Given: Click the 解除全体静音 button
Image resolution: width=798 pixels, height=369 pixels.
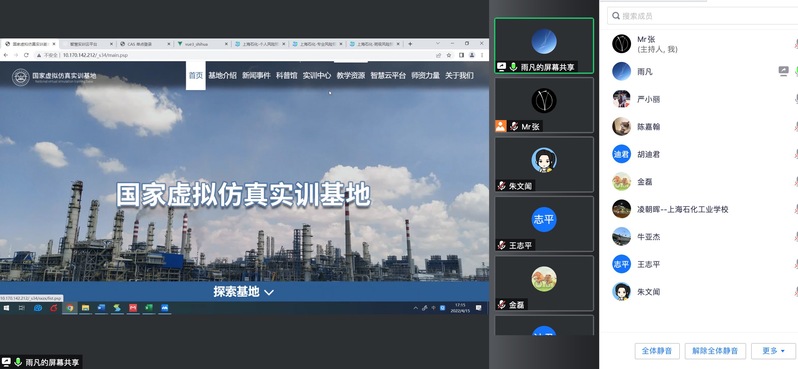Looking at the screenshot, I should [x=715, y=351].
